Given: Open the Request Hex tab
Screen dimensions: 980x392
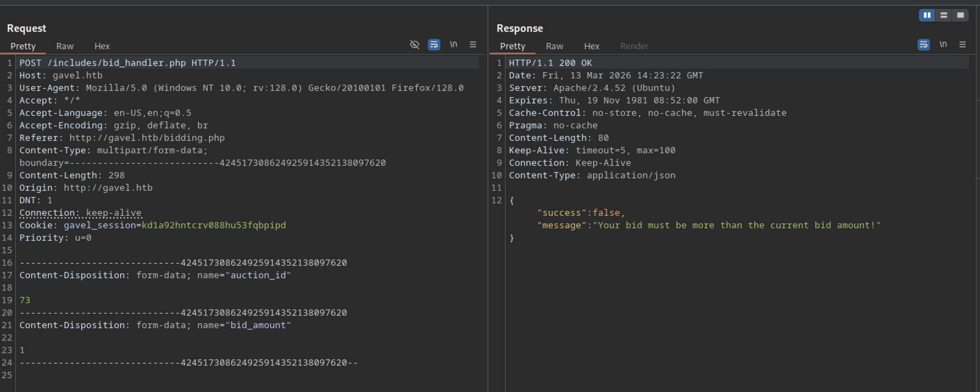Looking at the screenshot, I should 102,46.
